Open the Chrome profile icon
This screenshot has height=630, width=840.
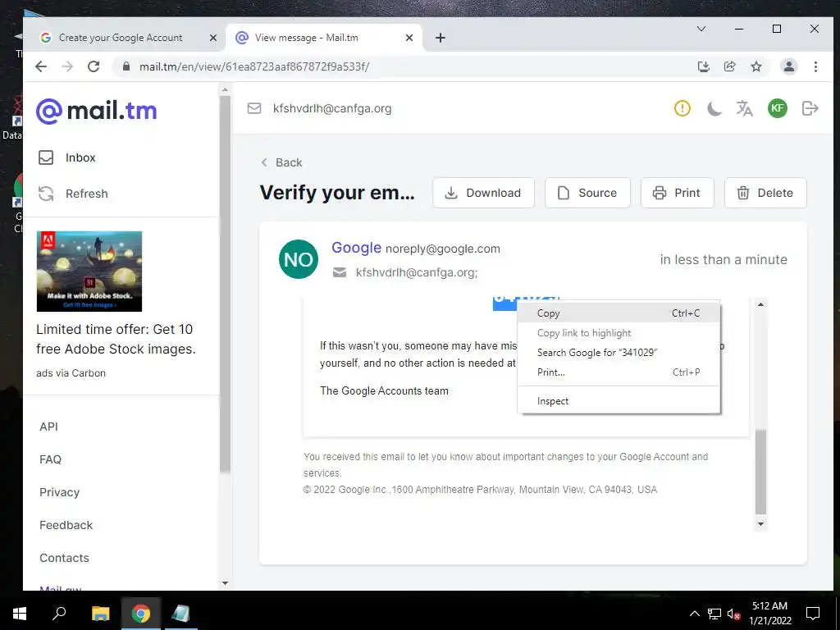[788, 66]
